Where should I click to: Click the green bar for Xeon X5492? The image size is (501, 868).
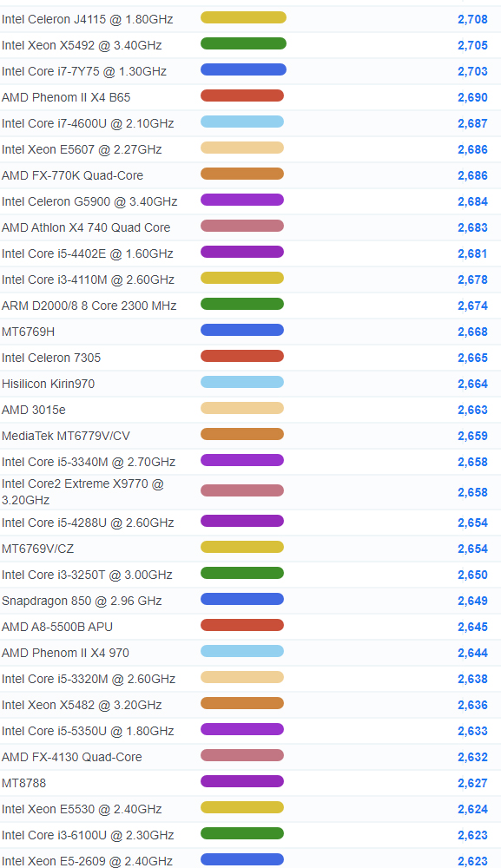244,43
